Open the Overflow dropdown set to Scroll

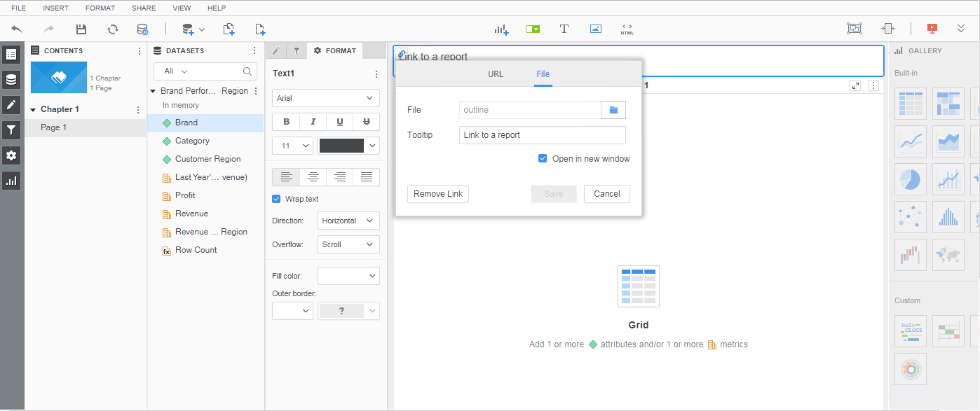pos(348,244)
